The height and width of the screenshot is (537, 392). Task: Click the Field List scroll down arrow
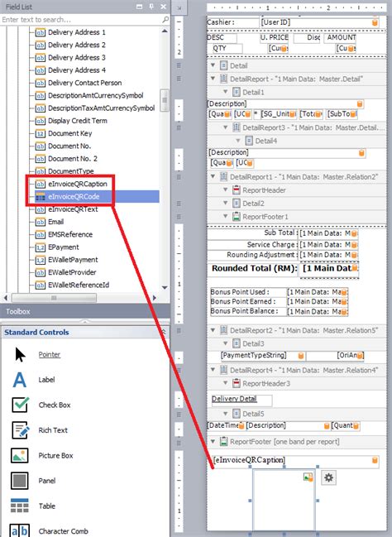165,287
